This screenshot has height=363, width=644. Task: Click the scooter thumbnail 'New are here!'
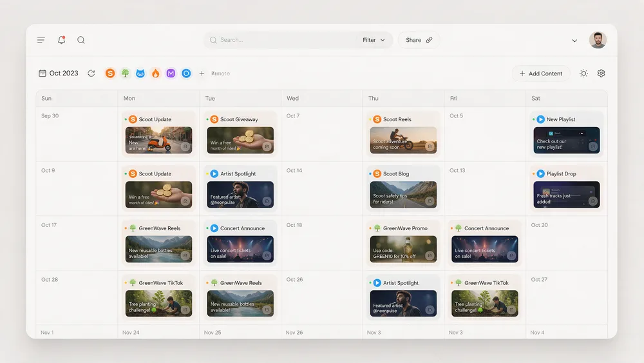pos(158,140)
